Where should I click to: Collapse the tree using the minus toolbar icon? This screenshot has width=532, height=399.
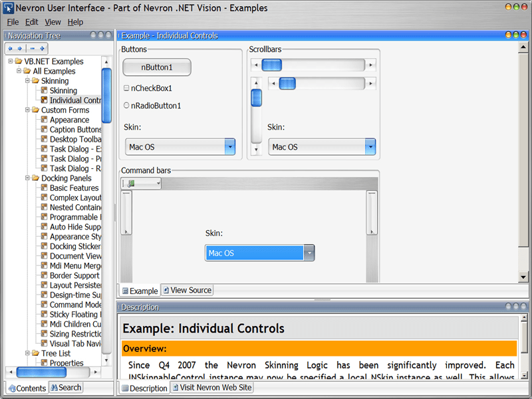(x=33, y=48)
